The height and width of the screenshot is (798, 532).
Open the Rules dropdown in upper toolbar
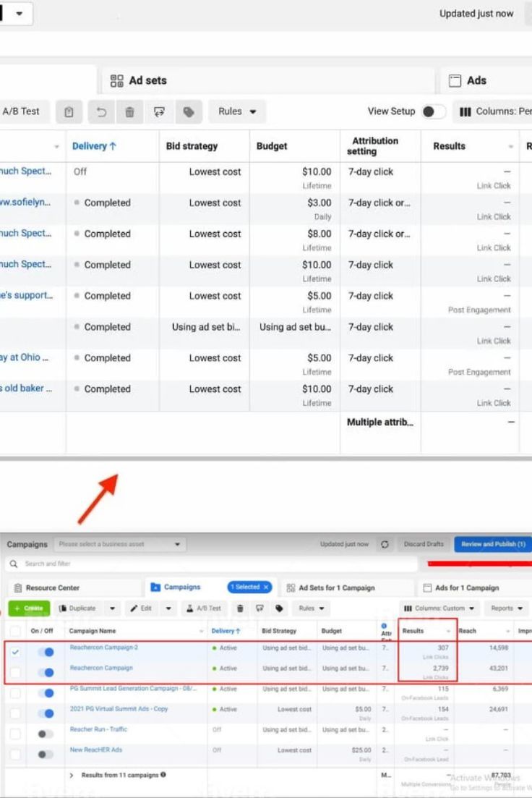pos(237,111)
